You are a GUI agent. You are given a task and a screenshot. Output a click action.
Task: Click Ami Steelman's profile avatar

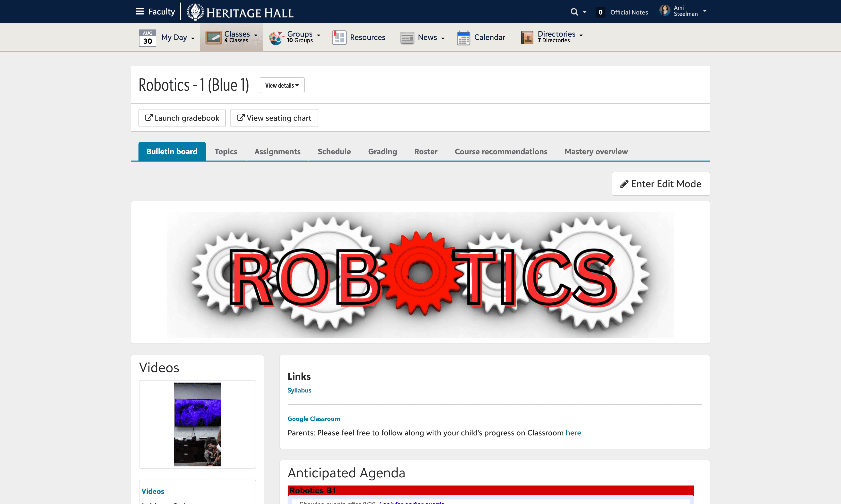point(664,10)
